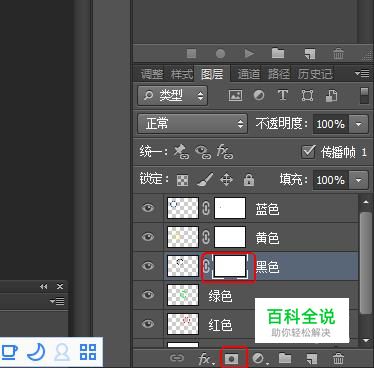Stop recording in the Actions panel
The image size is (374, 368).
tap(191, 53)
